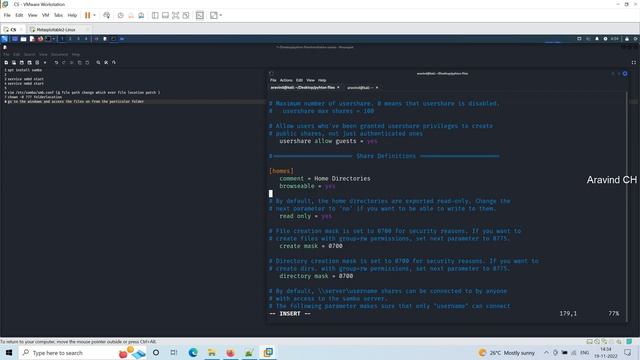Open the VMware View menu
This screenshot has height=360, width=640.
[32, 16]
